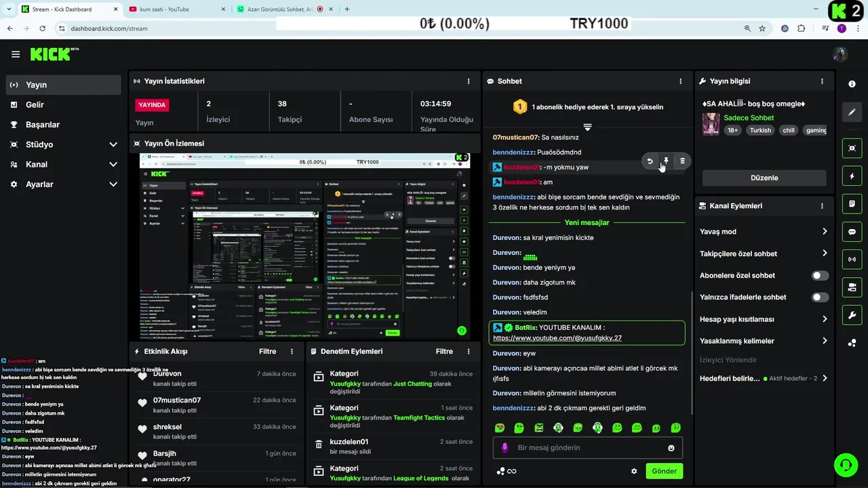This screenshot has height=488, width=868.
Task: Reload the page with the browser refresh button
Action: 42,28
